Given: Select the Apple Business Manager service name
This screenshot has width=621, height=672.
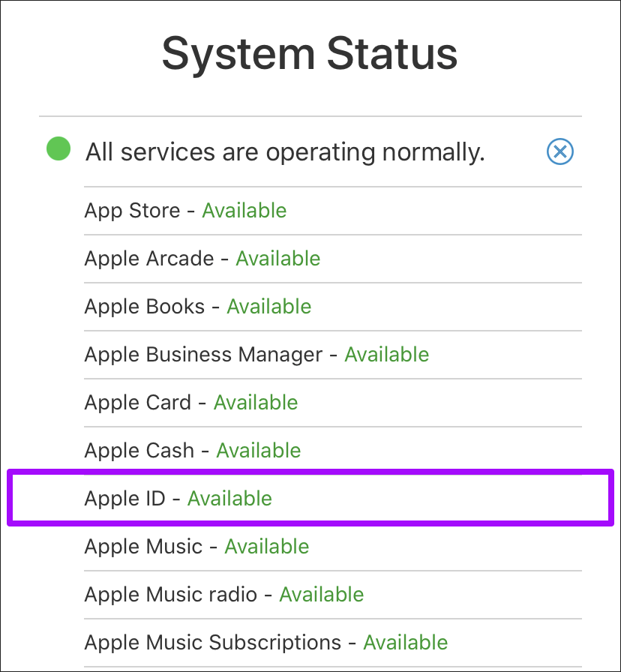Looking at the screenshot, I should (203, 354).
